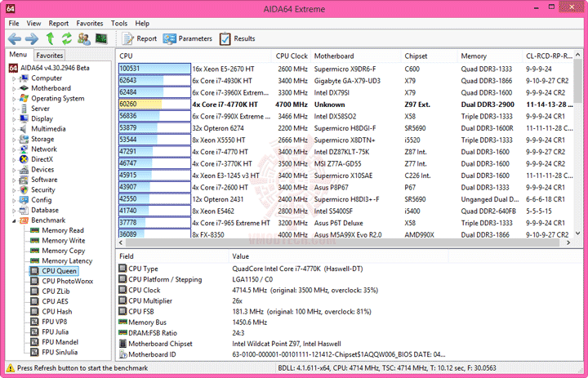The image size is (588, 378).
Task: Expand the Storage tree node arrow
Action: point(14,140)
